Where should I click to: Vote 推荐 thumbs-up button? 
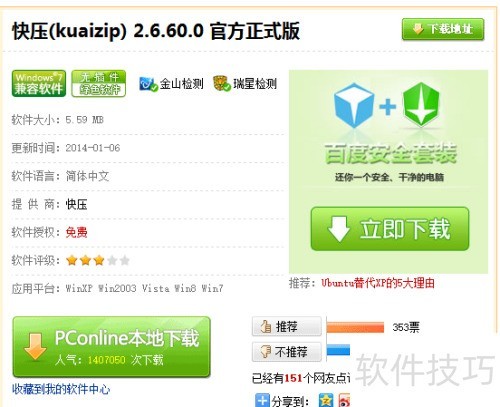(x=287, y=326)
